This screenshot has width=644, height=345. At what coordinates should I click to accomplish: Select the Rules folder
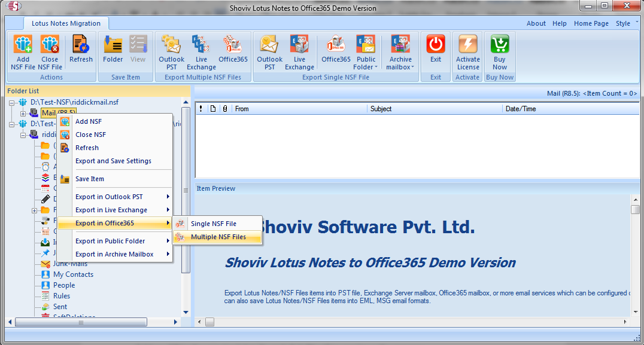pyautogui.click(x=62, y=296)
